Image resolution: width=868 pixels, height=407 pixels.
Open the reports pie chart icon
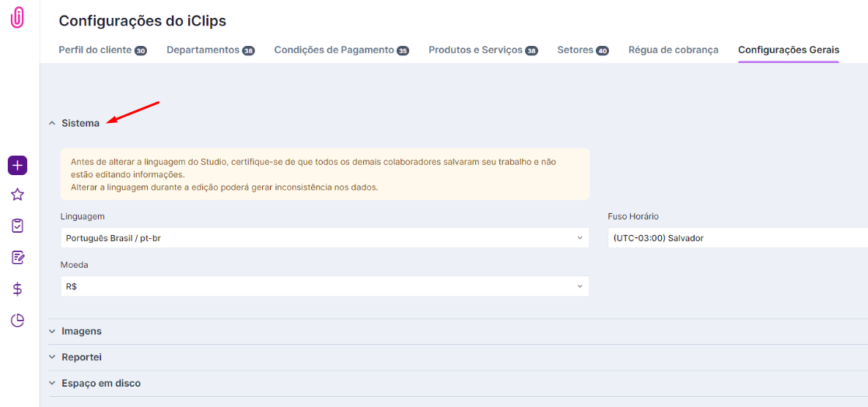pos(17,321)
